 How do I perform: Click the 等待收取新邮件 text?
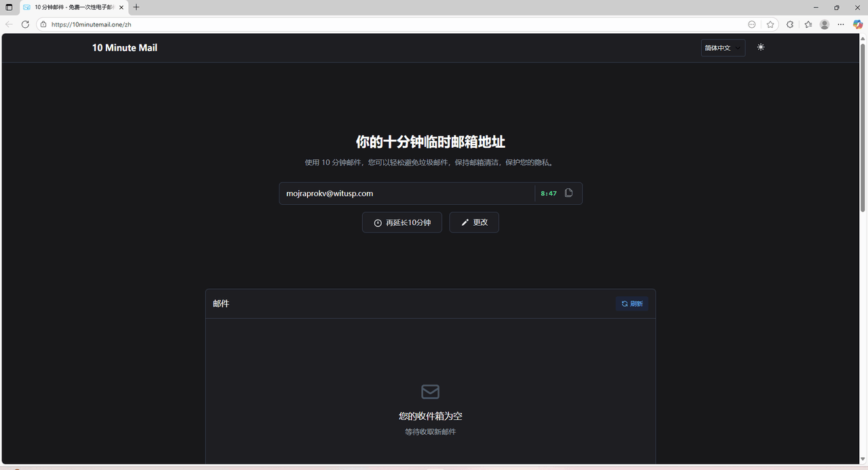431,432
